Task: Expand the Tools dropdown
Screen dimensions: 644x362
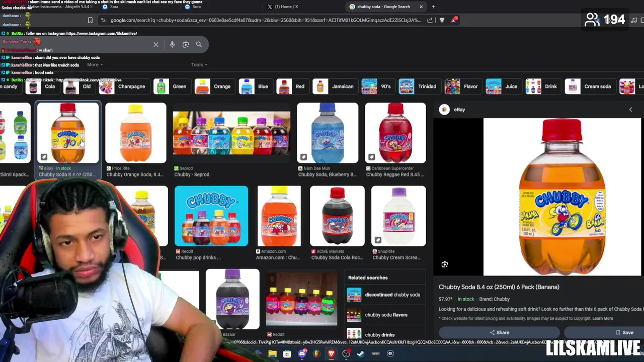Action: [x=199, y=64]
